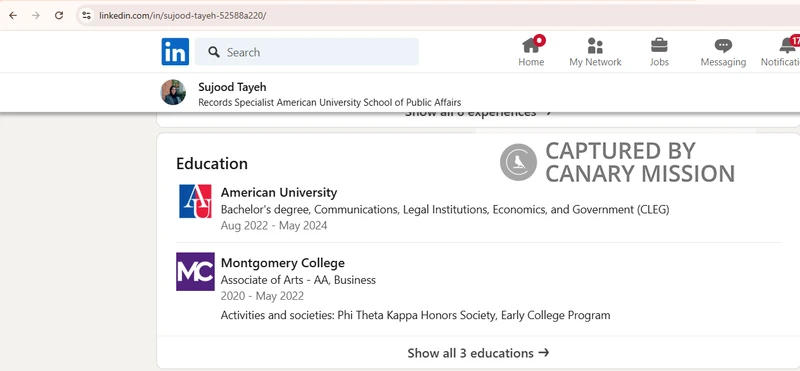
Task: Click the LinkedIn logo
Action: (x=175, y=52)
